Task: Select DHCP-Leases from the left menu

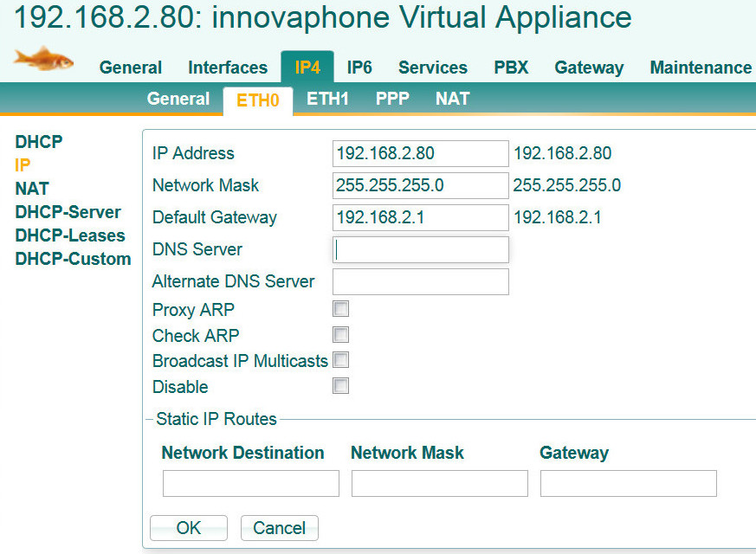Action: click(70, 235)
